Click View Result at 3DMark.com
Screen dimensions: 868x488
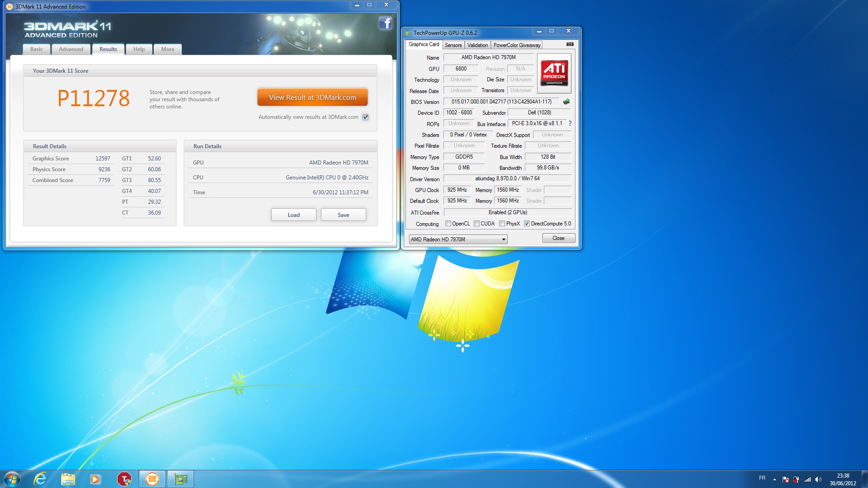tap(312, 97)
